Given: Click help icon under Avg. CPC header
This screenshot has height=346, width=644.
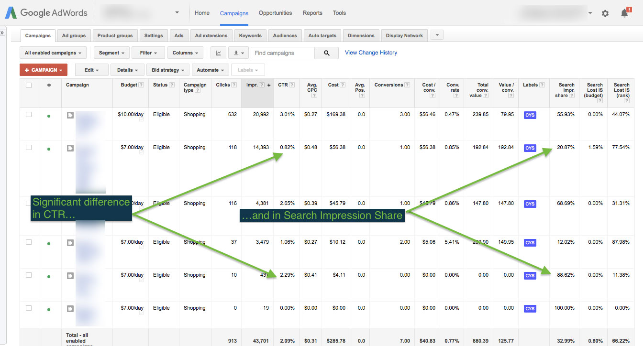Looking at the screenshot, I should pos(314,96).
